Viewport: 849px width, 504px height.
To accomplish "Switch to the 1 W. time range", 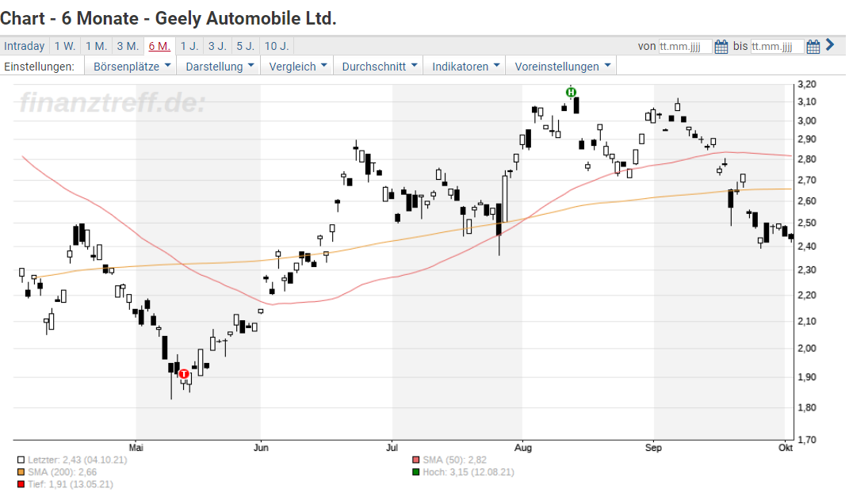I will (65, 46).
